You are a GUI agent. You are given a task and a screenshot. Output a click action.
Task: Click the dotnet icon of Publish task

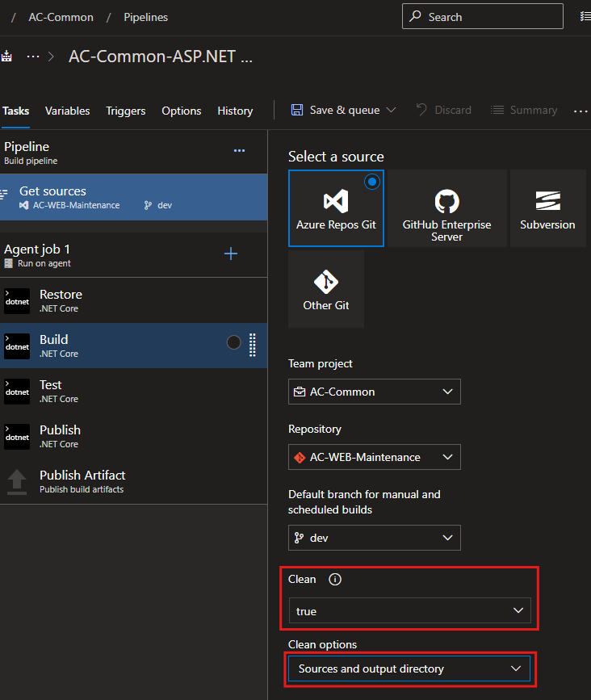click(17, 437)
